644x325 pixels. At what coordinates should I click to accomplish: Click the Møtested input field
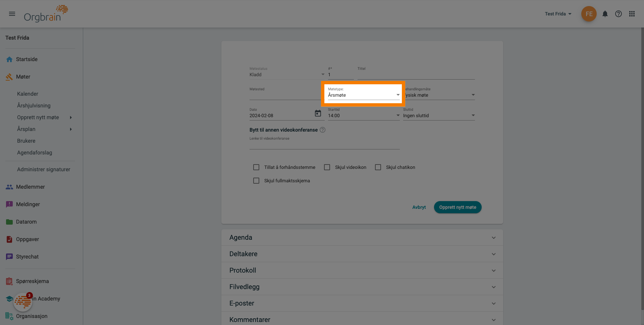point(287,95)
